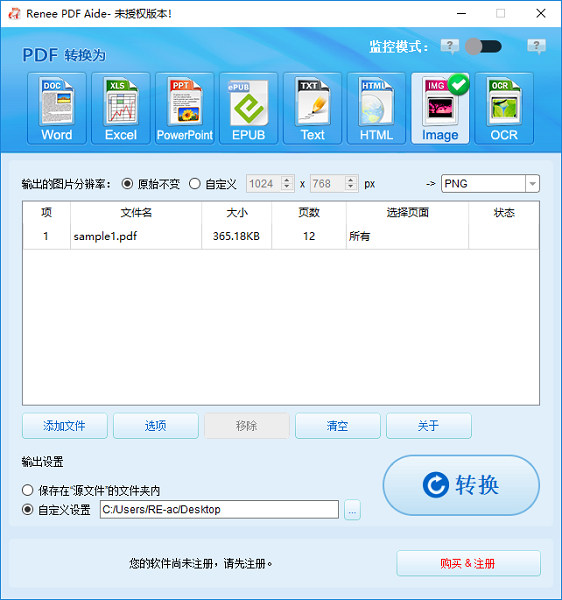
Task: Click 清空 to clear the list
Action: click(x=338, y=426)
